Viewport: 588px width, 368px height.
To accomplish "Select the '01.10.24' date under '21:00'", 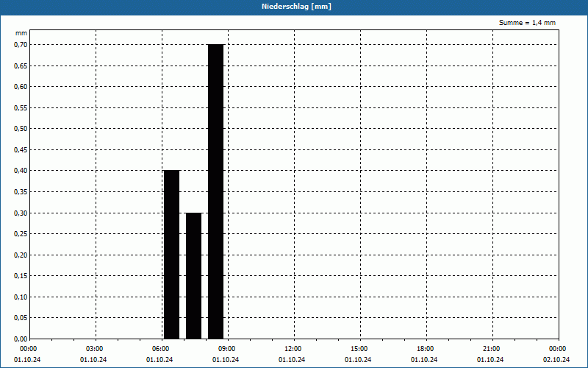I will click(x=490, y=360).
